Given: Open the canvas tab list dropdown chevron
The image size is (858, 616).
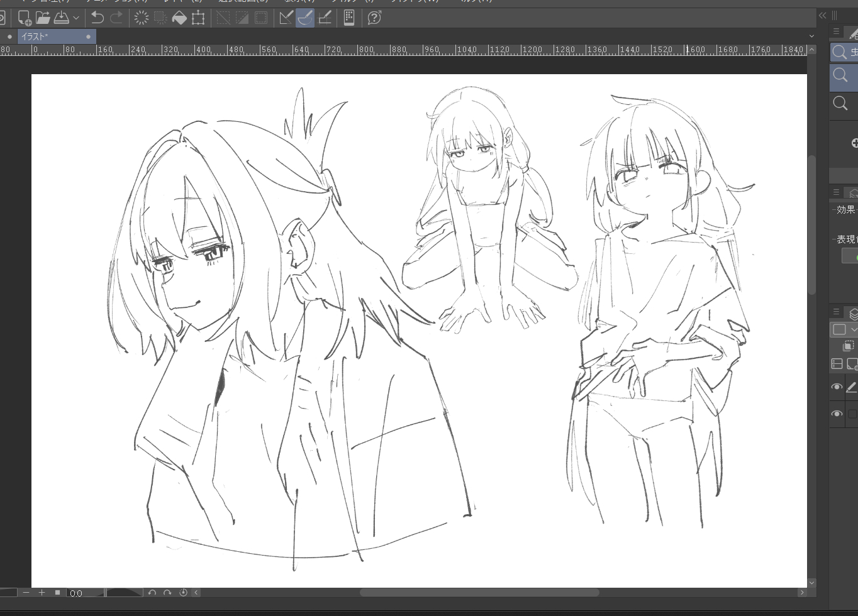Looking at the screenshot, I should pos(811,36).
